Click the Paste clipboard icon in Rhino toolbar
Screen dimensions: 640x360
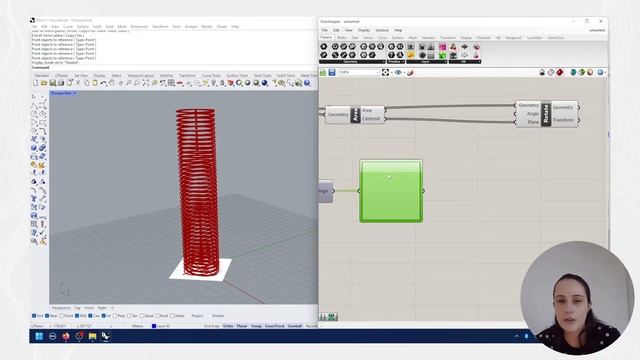tap(95, 83)
